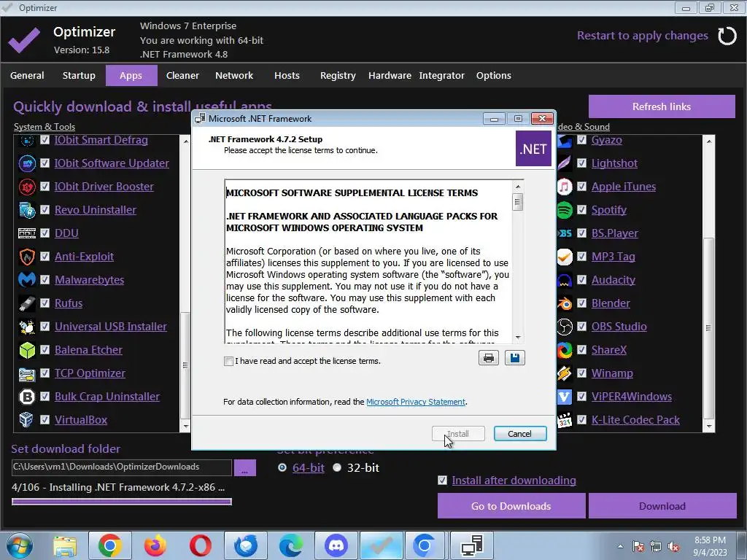Click the taskbar clock showing 8:58 PM
This screenshot has width=747, height=560.
click(711, 545)
